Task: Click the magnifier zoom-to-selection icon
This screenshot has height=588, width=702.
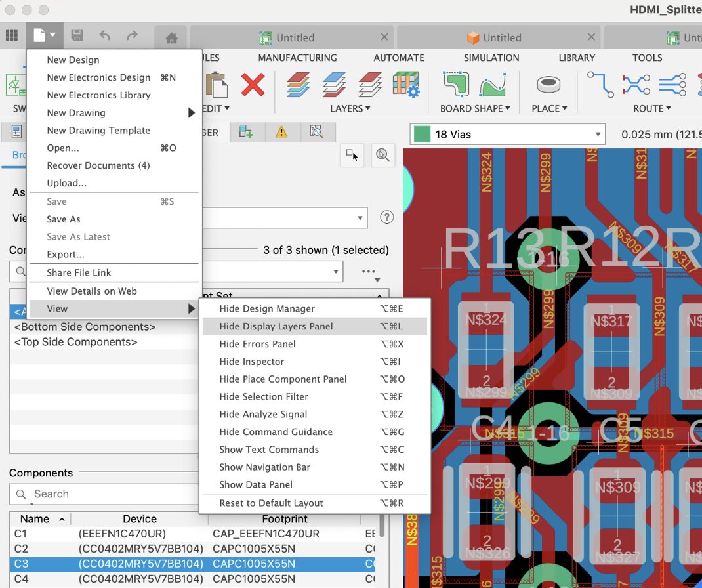Action: [382, 156]
